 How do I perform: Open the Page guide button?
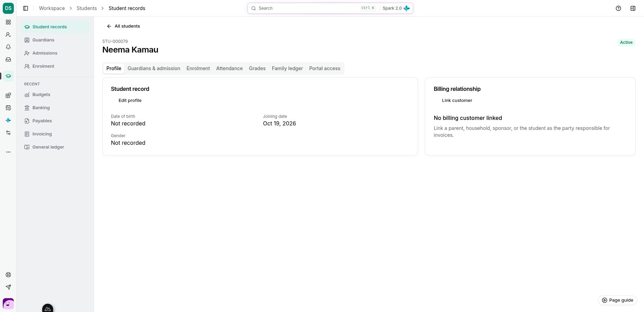pos(617,300)
